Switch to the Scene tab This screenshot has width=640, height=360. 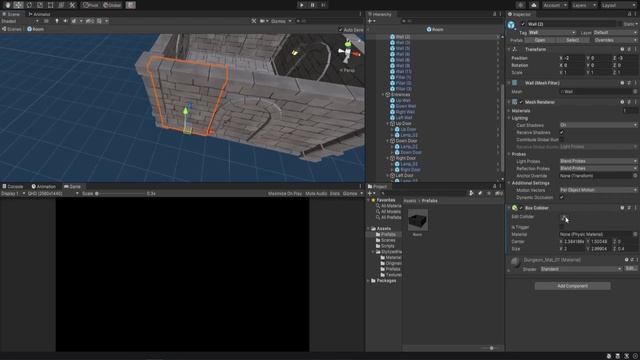[x=11, y=14]
